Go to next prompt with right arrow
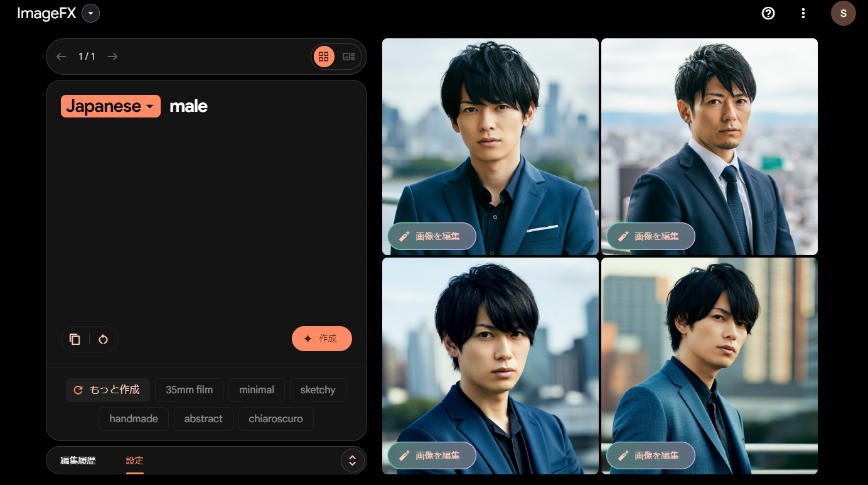Screen dimensions: 868x485 point(112,57)
